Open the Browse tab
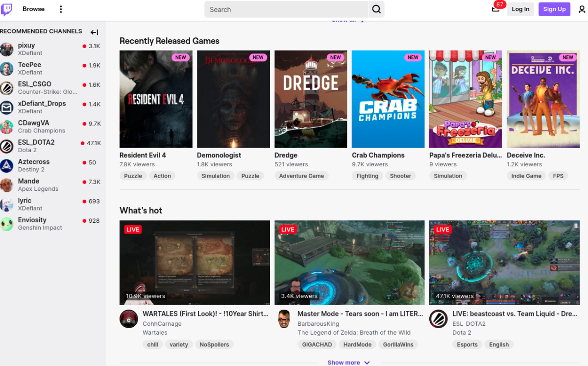This screenshot has height=366, width=588. click(33, 9)
